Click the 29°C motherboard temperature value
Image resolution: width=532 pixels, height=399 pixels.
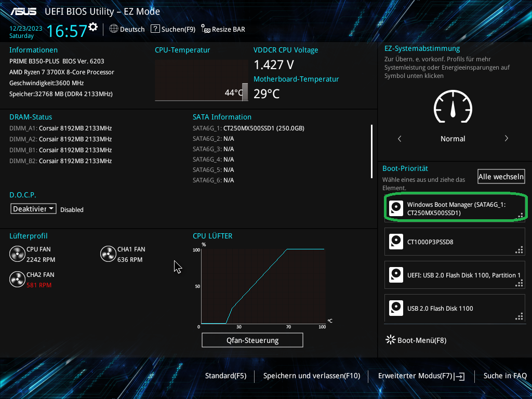click(x=267, y=94)
